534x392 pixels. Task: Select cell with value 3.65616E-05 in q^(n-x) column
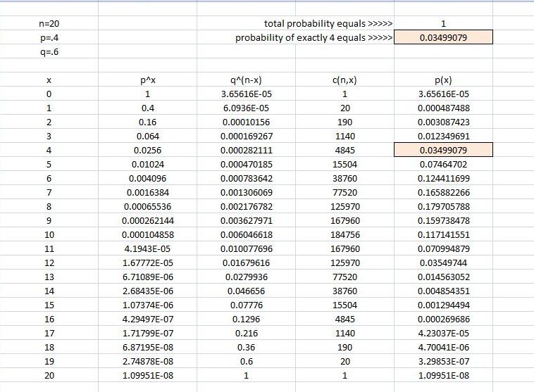pyautogui.click(x=247, y=94)
